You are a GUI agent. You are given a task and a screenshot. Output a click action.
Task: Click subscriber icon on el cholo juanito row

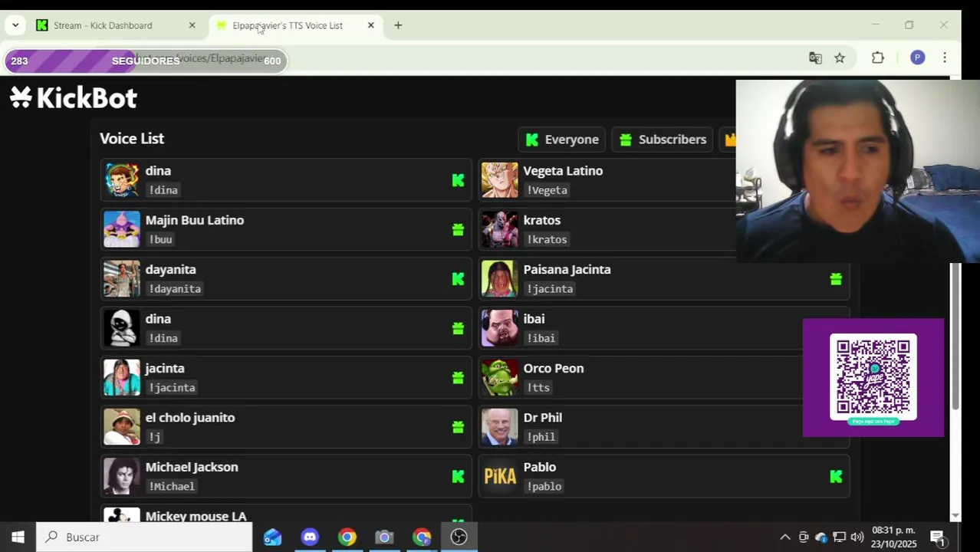458,427
